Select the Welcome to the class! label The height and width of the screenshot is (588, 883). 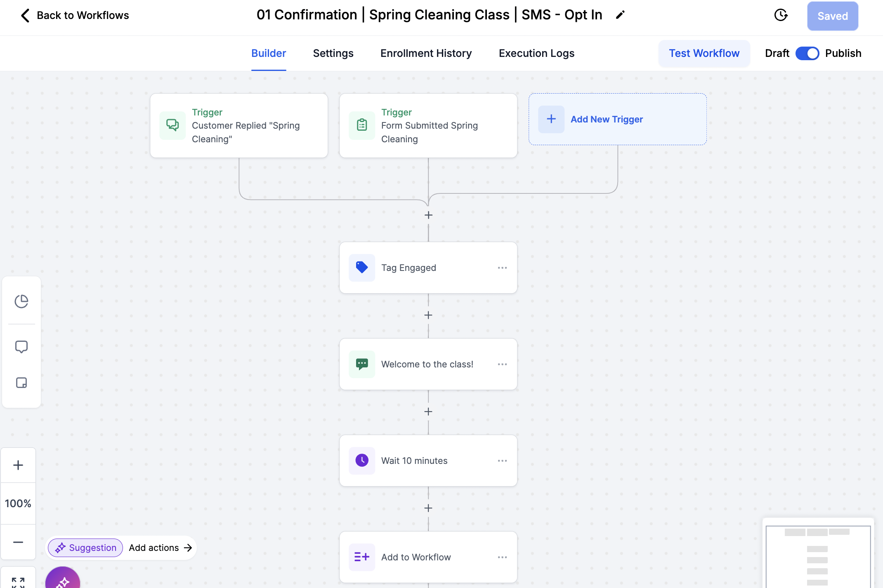427,364
